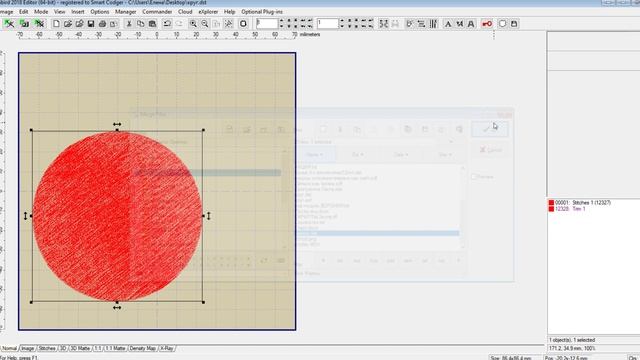Open the Commander menu

157,12
